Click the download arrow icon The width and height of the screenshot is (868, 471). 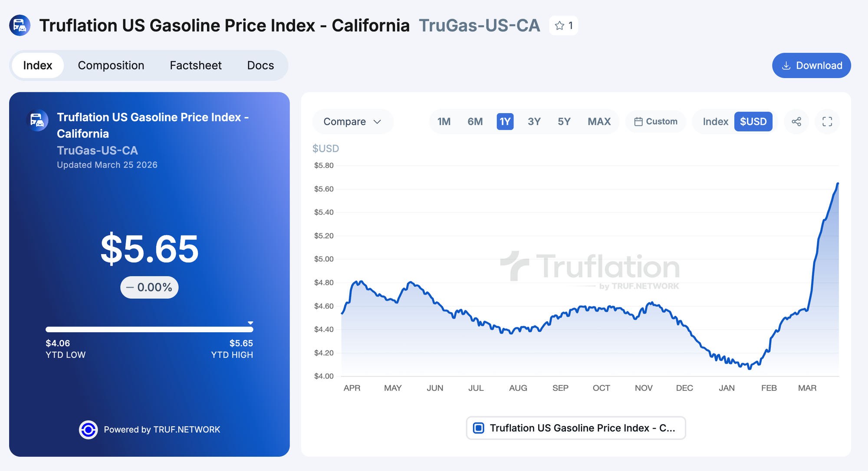coord(786,66)
